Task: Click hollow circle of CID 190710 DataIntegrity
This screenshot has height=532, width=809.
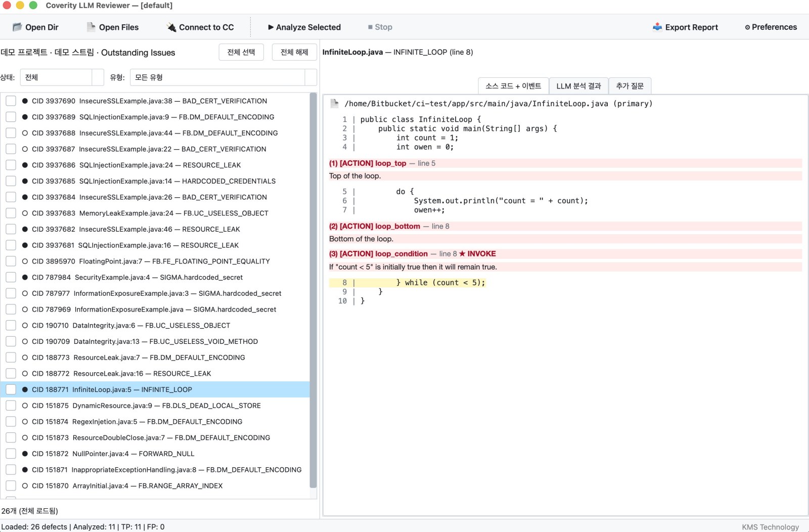Action: (25, 326)
